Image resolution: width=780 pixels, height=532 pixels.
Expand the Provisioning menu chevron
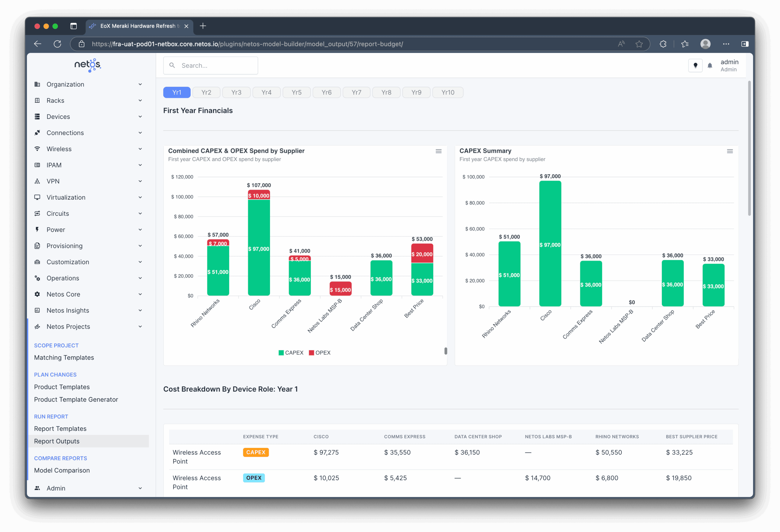pos(140,246)
